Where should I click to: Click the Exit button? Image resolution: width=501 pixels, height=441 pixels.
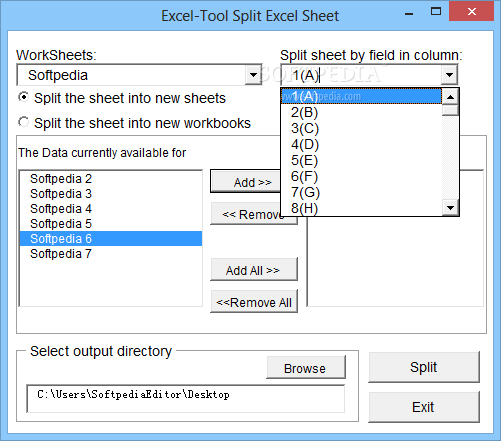point(424,407)
